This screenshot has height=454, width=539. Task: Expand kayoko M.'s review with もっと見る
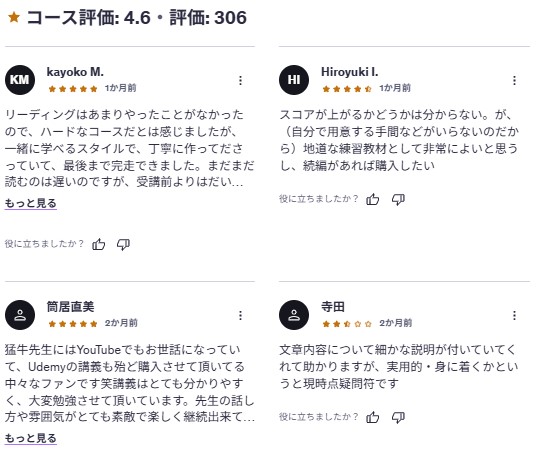[31, 203]
